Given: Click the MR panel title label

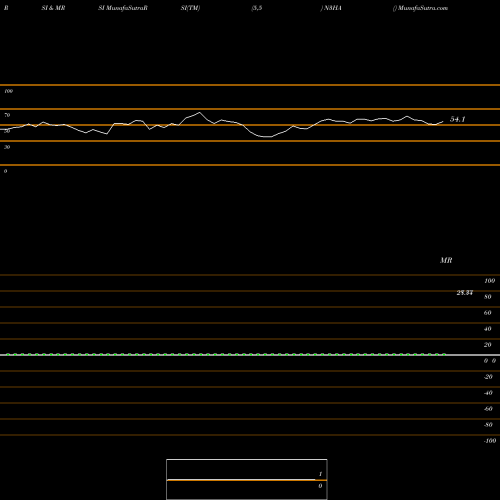Looking at the screenshot, I should [446, 260].
